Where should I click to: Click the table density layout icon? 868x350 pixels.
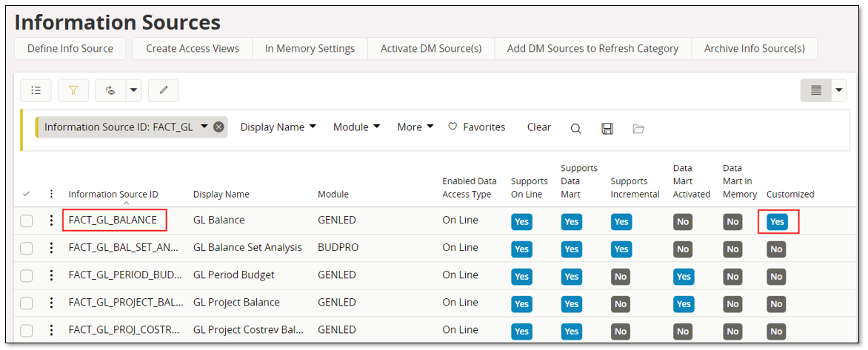pos(815,90)
